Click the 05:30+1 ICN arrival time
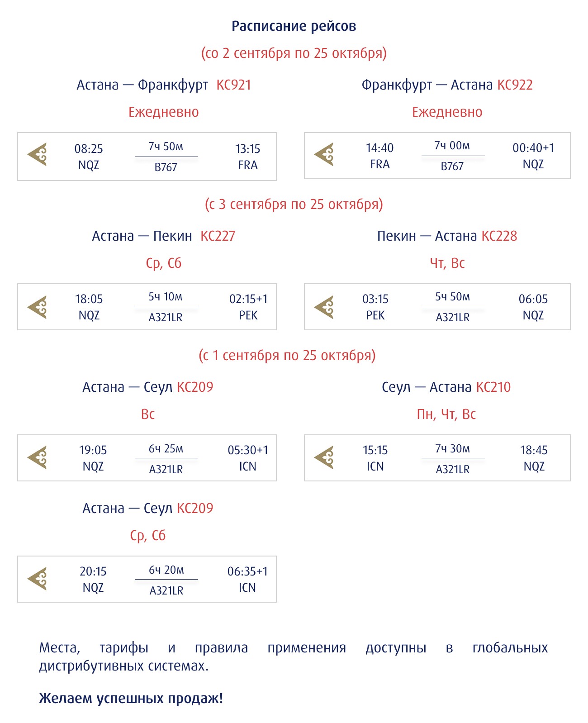The height and width of the screenshot is (723, 588). (248, 458)
